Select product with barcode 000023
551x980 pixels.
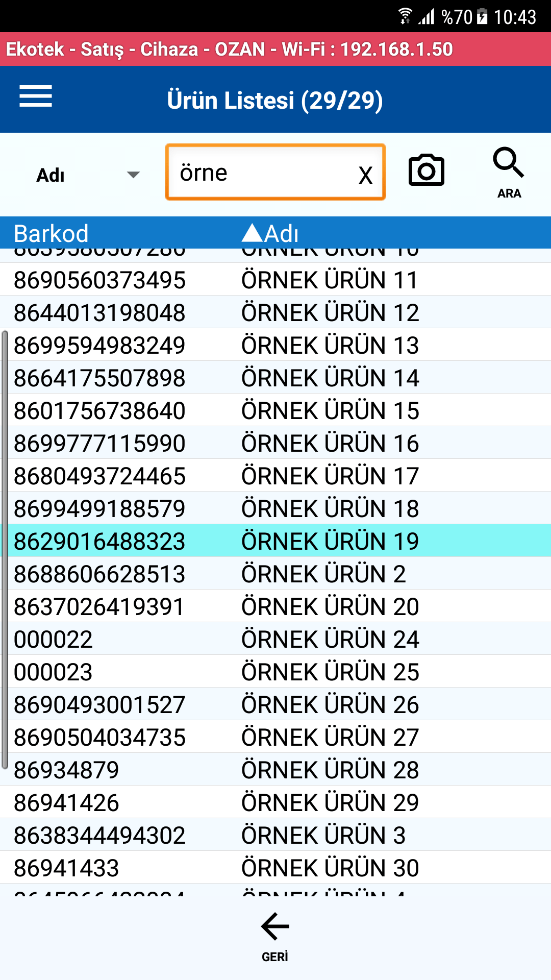point(275,672)
